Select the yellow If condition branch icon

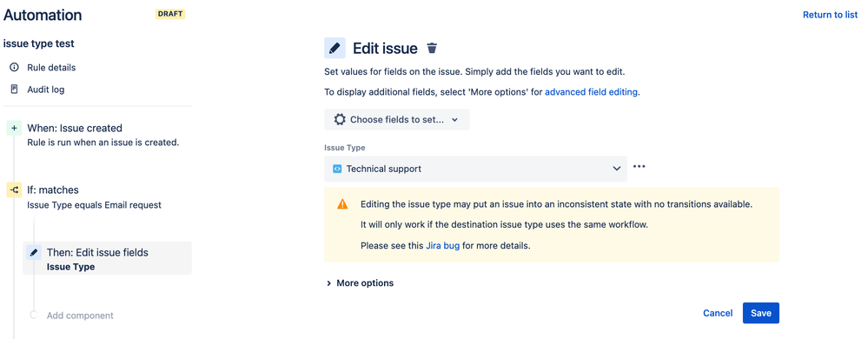(14, 190)
